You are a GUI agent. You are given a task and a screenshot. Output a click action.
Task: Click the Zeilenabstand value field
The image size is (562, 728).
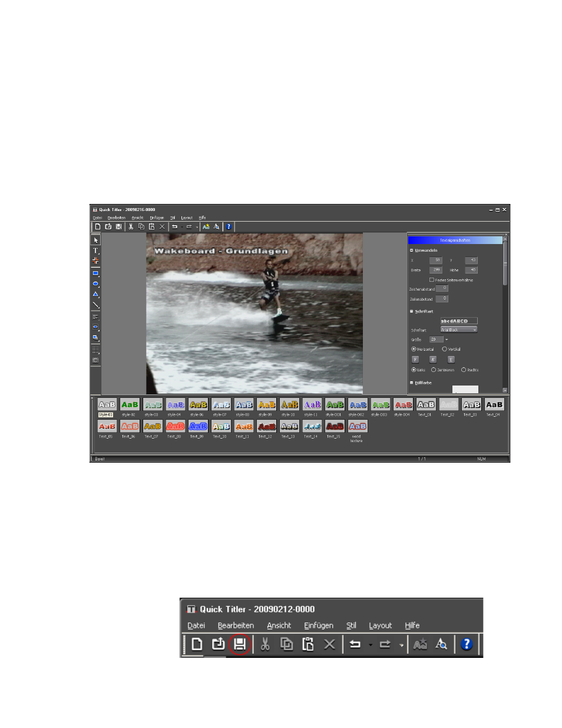(442, 299)
